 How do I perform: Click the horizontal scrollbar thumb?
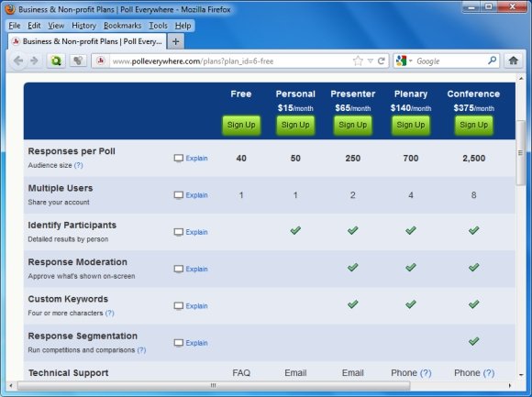pyautogui.click(x=214, y=385)
